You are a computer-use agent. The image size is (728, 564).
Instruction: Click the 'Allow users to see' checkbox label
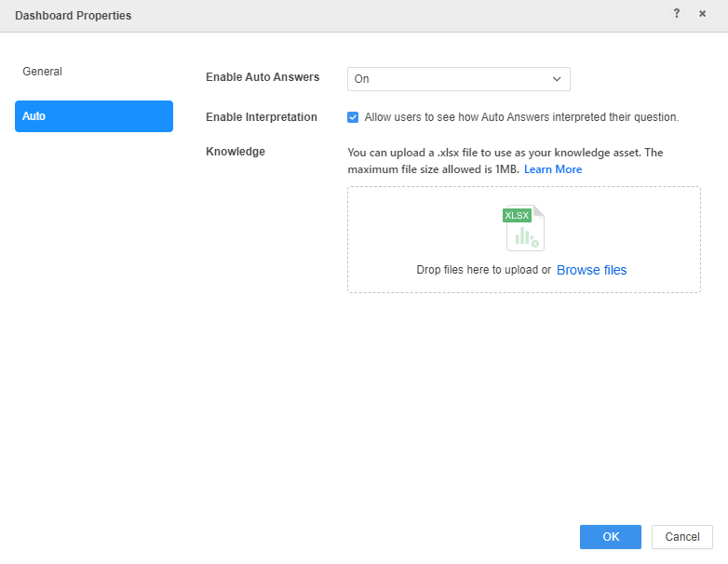coord(521,117)
